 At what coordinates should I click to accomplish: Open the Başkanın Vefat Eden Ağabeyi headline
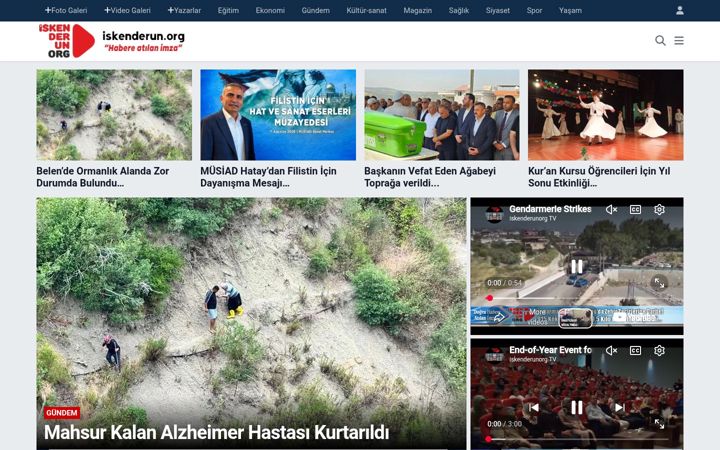(x=430, y=177)
